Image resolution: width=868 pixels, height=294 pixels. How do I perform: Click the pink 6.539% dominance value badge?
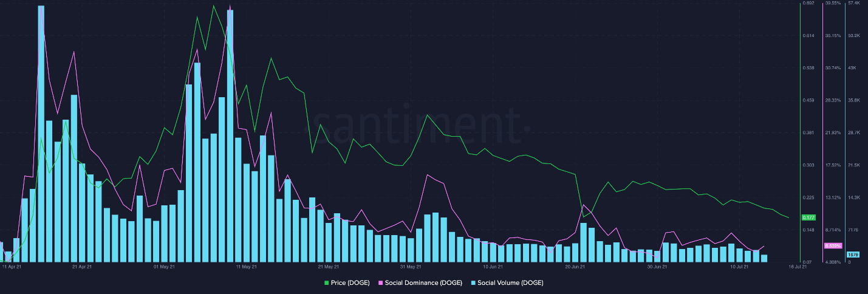click(832, 245)
